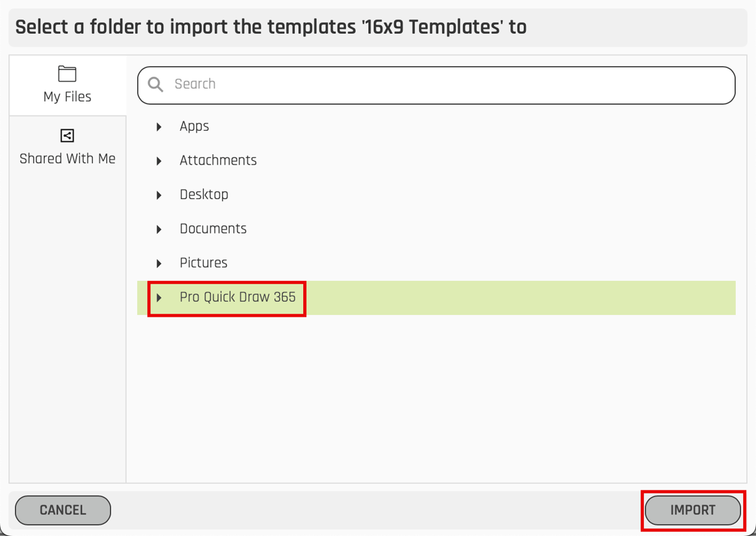Expand the Pro Quick Draw 365 arrow
Image resolution: width=756 pixels, height=536 pixels.
tap(159, 298)
